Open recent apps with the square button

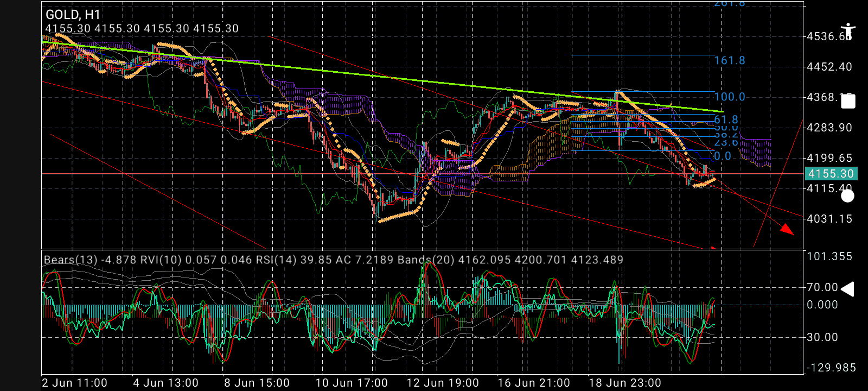pyautogui.click(x=848, y=101)
